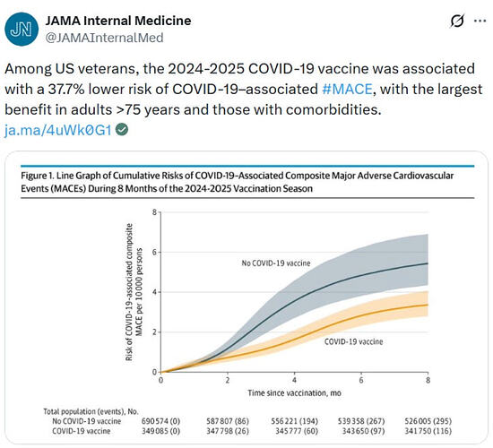Click the 526005 (295) table value

[x=428, y=421]
